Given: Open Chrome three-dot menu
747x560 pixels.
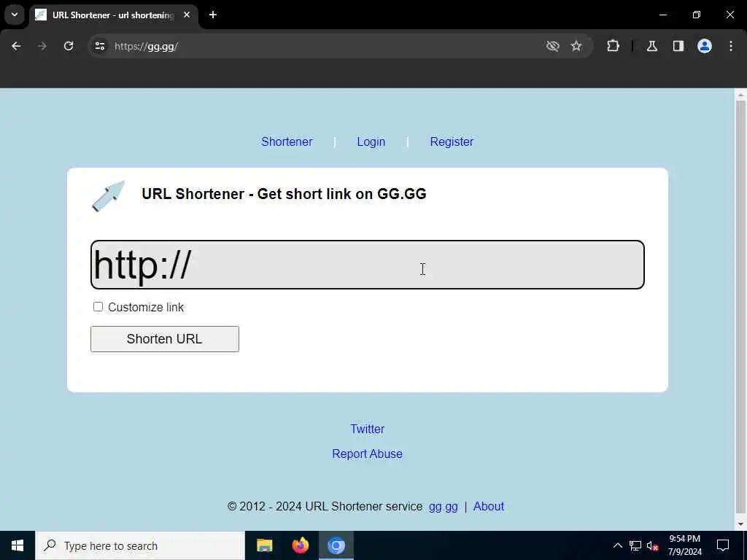Looking at the screenshot, I should [731, 46].
